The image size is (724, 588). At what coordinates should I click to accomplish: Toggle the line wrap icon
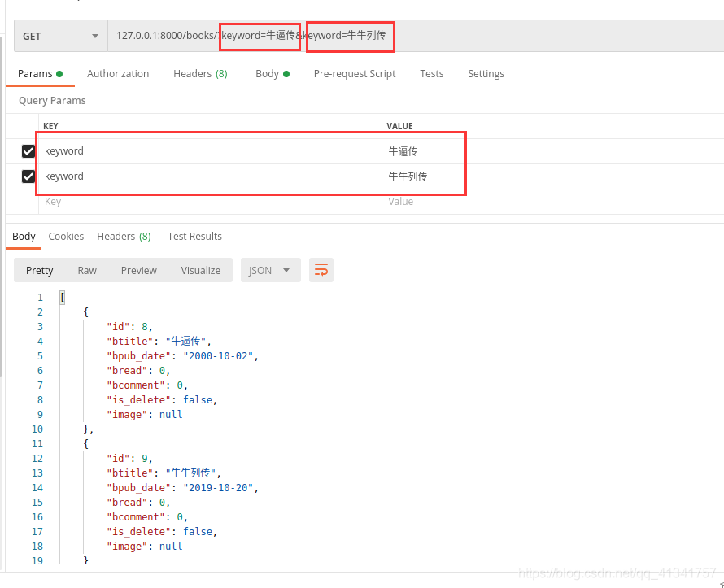click(321, 270)
